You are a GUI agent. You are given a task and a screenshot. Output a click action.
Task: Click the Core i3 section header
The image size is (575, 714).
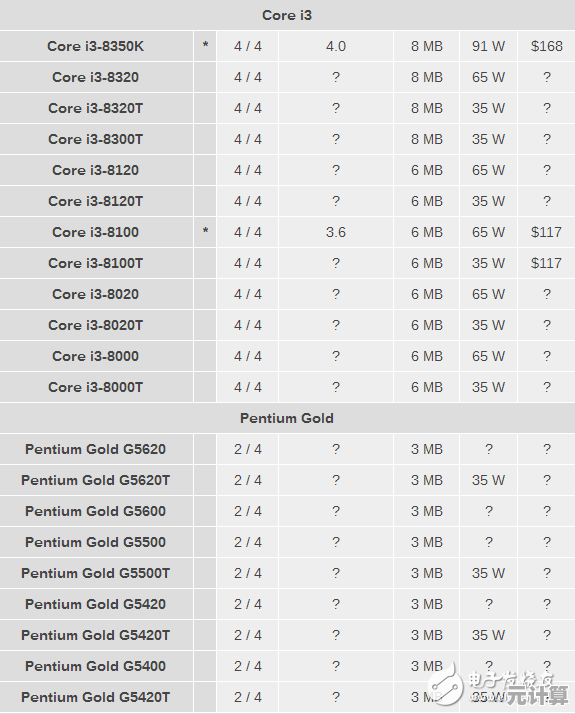tap(287, 15)
